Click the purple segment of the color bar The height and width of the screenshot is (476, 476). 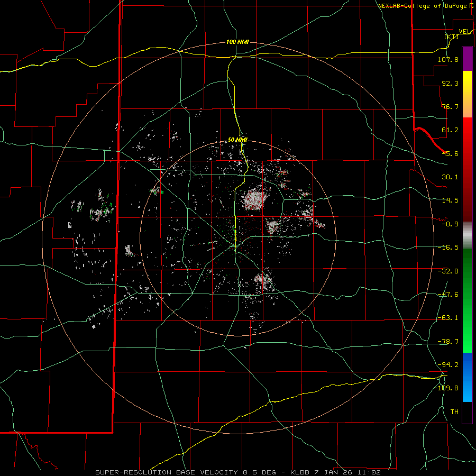point(467,59)
